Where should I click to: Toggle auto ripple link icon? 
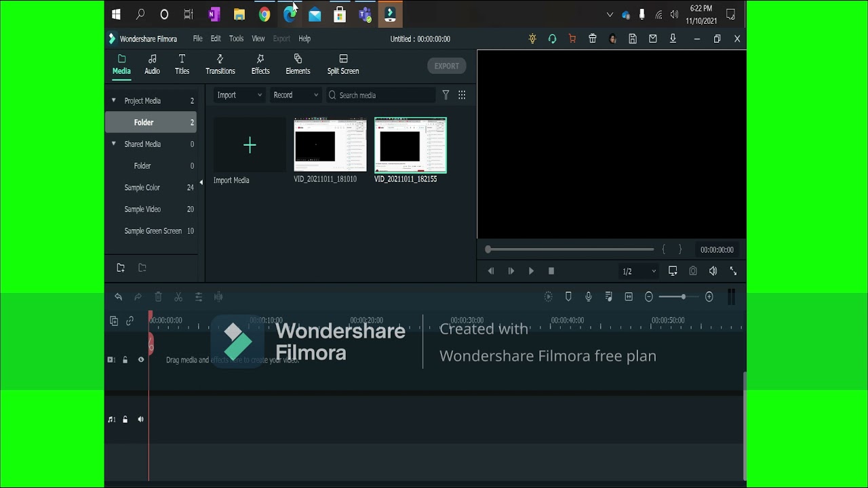click(x=130, y=321)
